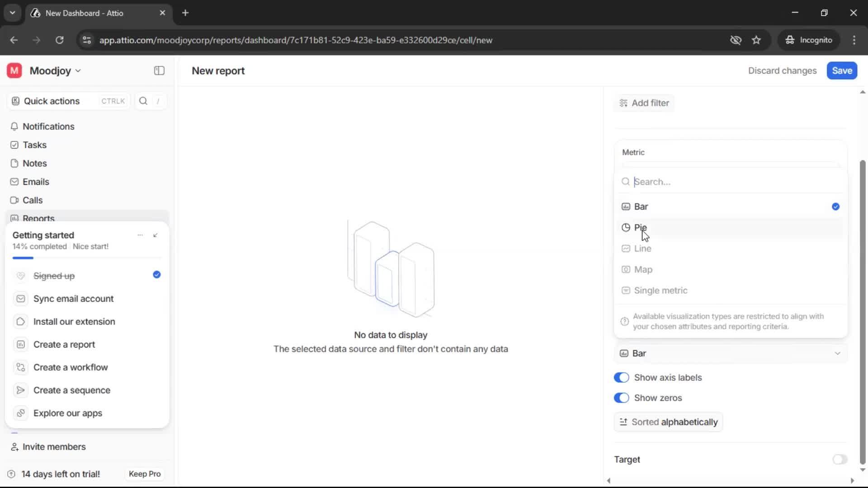Turn off Show zeros
868x488 pixels.
(x=621, y=398)
